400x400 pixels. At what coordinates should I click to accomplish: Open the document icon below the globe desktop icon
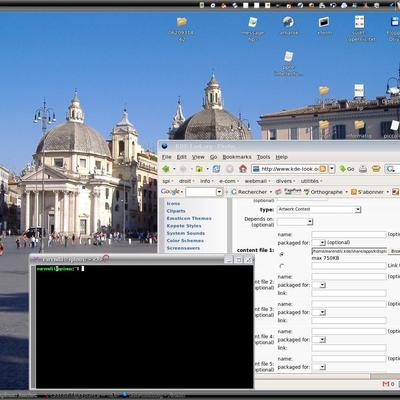tap(289, 56)
